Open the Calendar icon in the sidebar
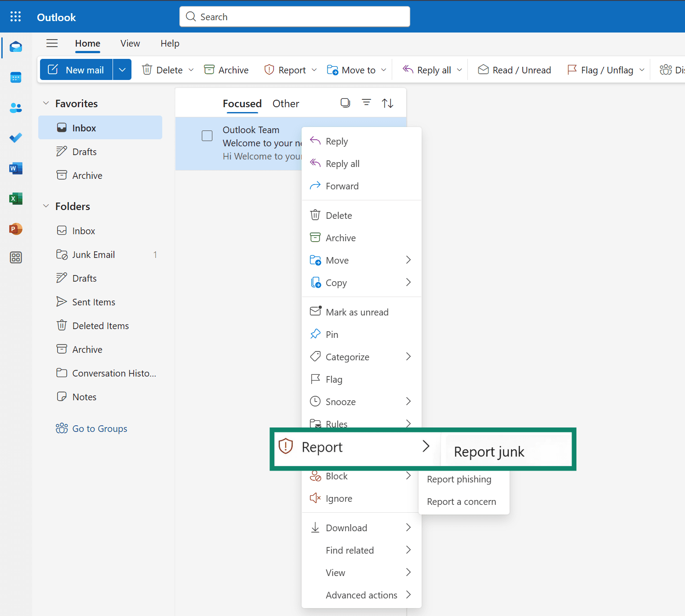 point(16,77)
